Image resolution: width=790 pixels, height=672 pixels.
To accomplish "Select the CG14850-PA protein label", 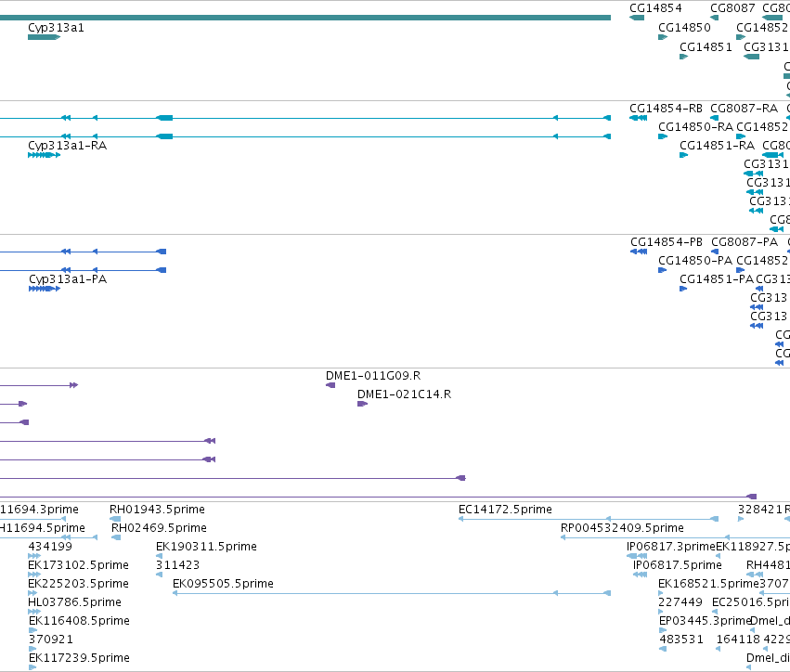I will pyautogui.click(x=695, y=261).
